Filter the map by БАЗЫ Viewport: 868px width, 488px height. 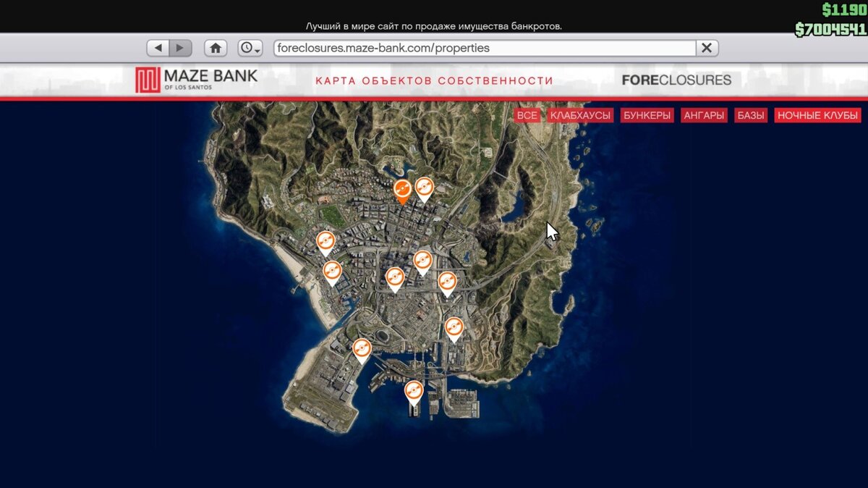[x=751, y=115]
